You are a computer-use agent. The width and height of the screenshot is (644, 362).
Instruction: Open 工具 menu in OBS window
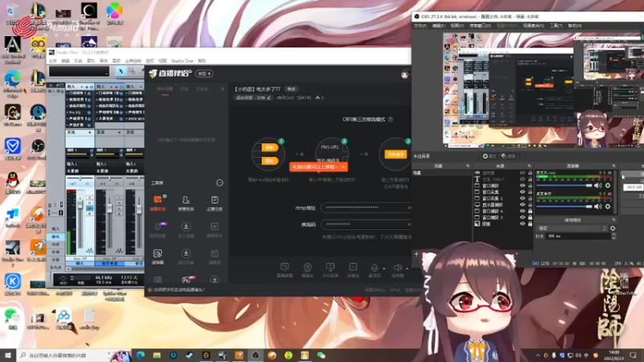(555, 26)
